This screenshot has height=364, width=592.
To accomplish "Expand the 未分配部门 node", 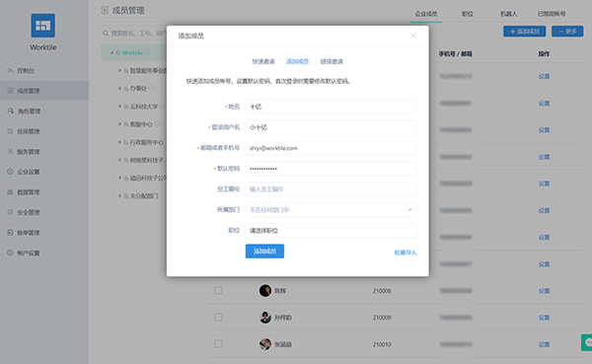I will point(119,196).
